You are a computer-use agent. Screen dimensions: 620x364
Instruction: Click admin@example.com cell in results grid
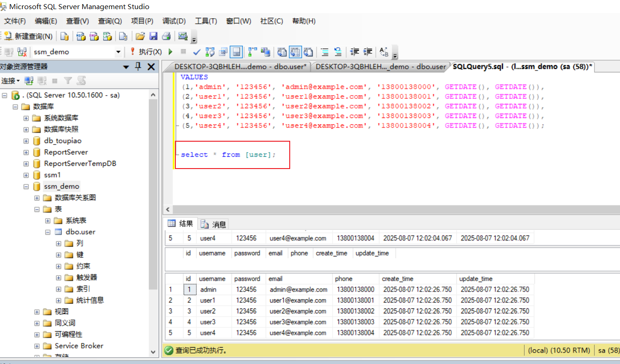(x=298, y=289)
